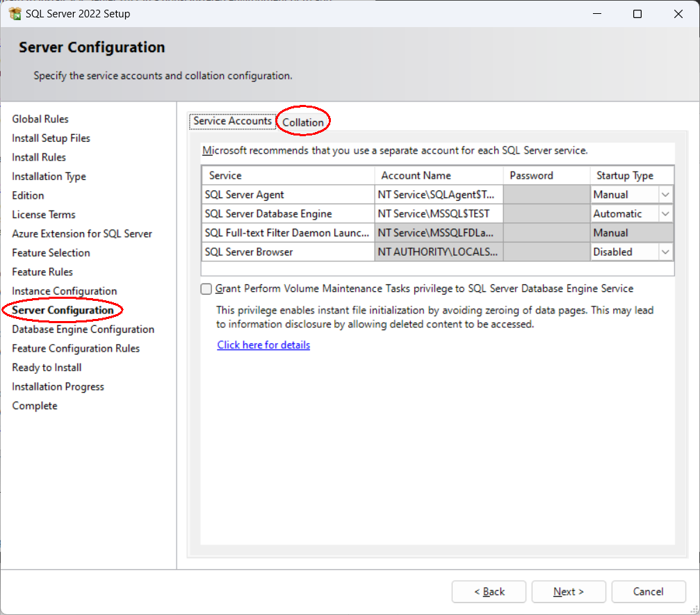This screenshot has height=615, width=700.
Task: Close the SQL Server 2022 Setup window
Action: (679, 14)
